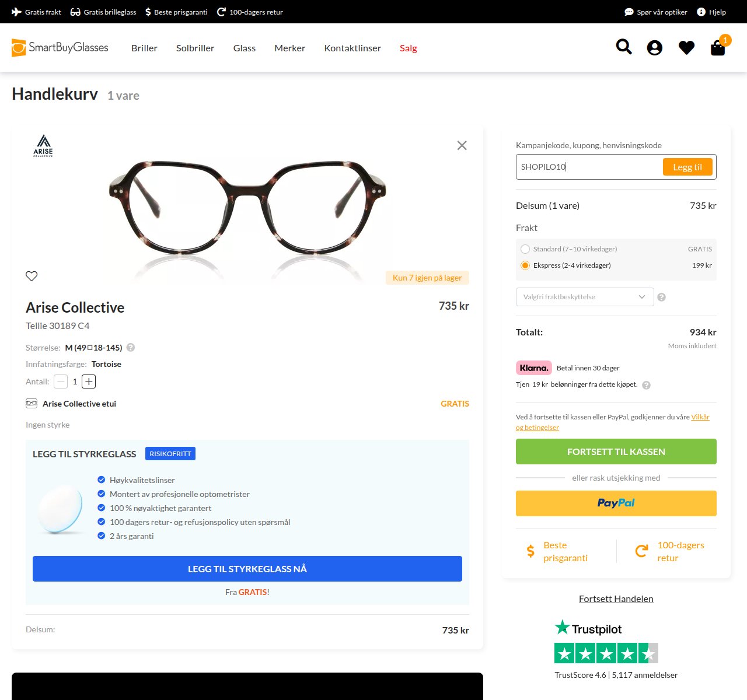Open rewards info question mark icon
The width and height of the screenshot is (747, 700).
[x=646, y=385]
